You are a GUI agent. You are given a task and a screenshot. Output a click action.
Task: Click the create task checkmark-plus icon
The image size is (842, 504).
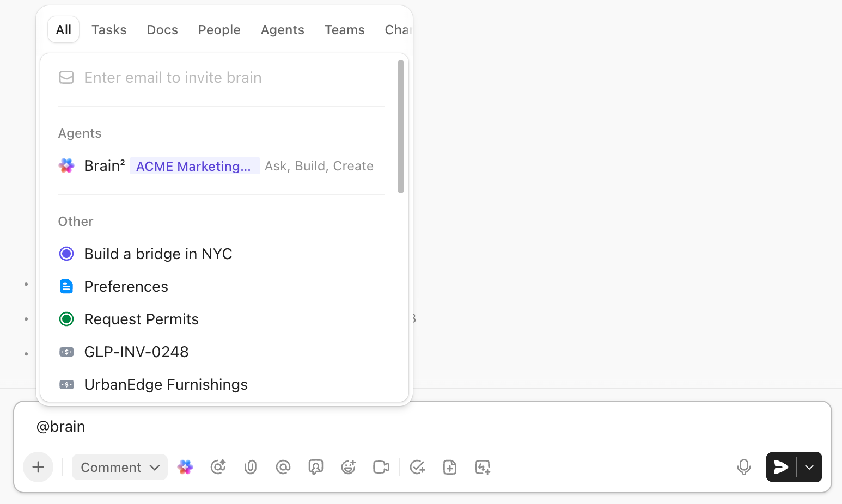click(x=418, y=467)
